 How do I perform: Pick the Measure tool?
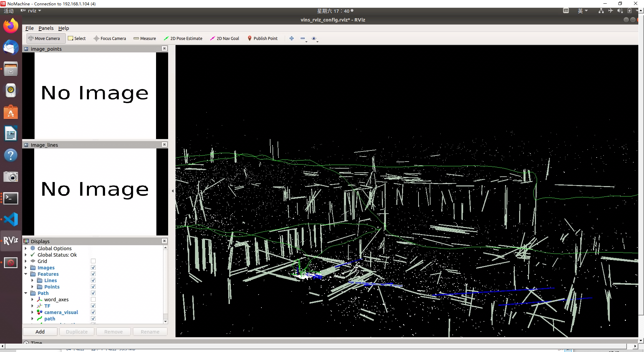145,38
